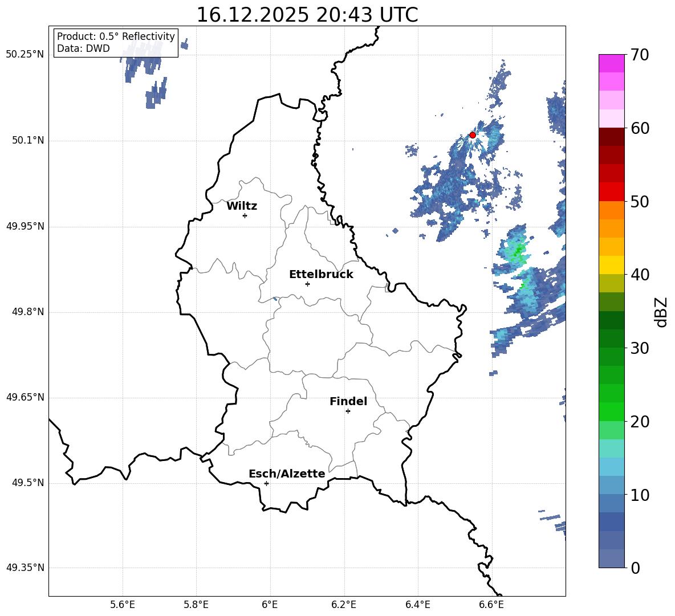Click the 49.65°N latitude tick label

click(25, 397)
